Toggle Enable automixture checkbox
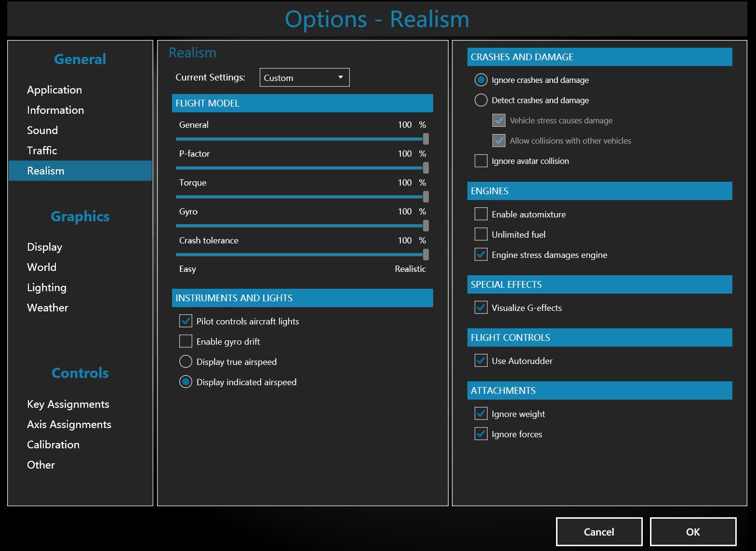Image resolution: width=756 pixels, height=551 pixels. pos(481,214)
